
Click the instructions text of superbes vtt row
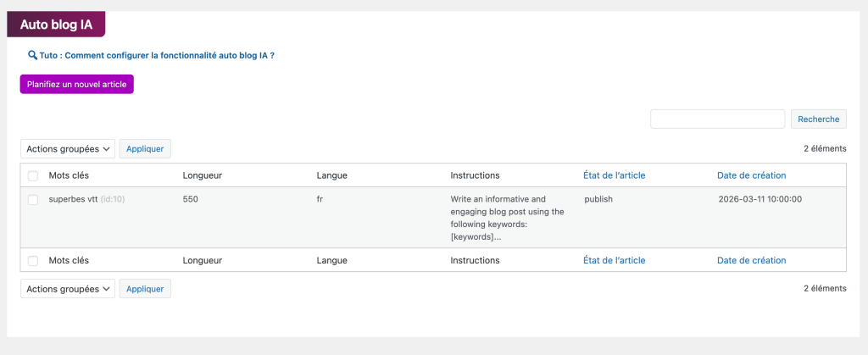pos(507,218)
